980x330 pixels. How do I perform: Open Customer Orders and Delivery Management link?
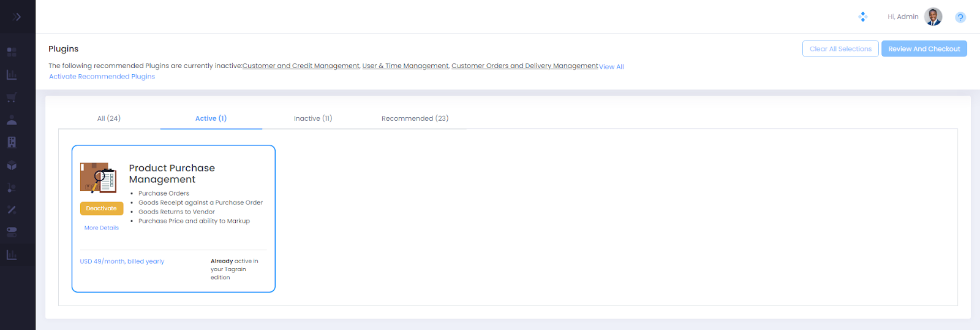(x=525, y=66)
